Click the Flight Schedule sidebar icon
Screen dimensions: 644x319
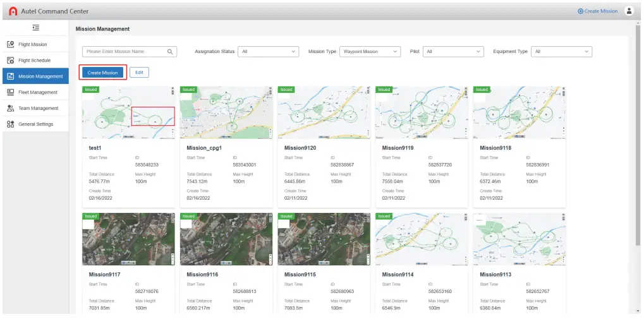click(10, 61)
